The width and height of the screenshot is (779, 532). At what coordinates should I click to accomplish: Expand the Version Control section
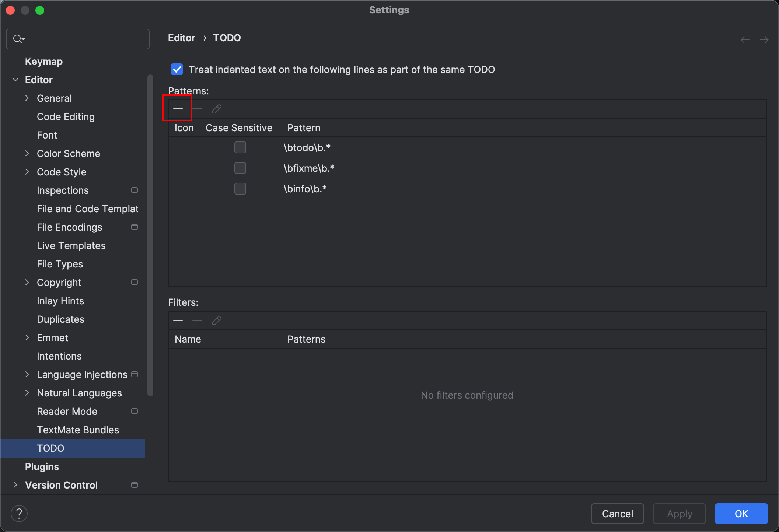pos(15,485)
